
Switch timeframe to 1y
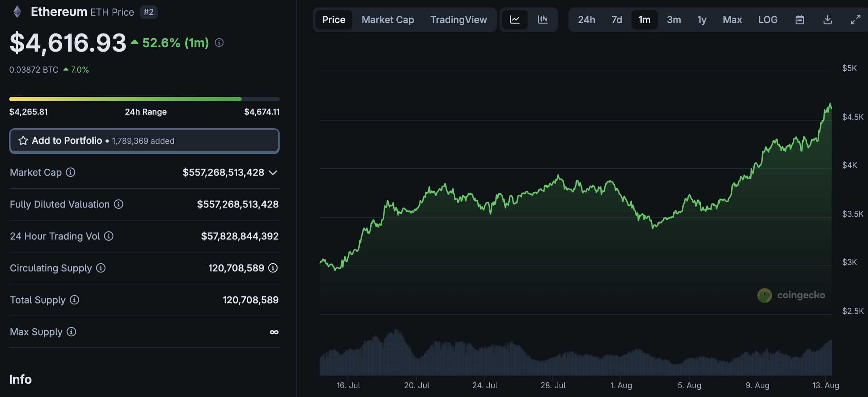click(701, 19)
